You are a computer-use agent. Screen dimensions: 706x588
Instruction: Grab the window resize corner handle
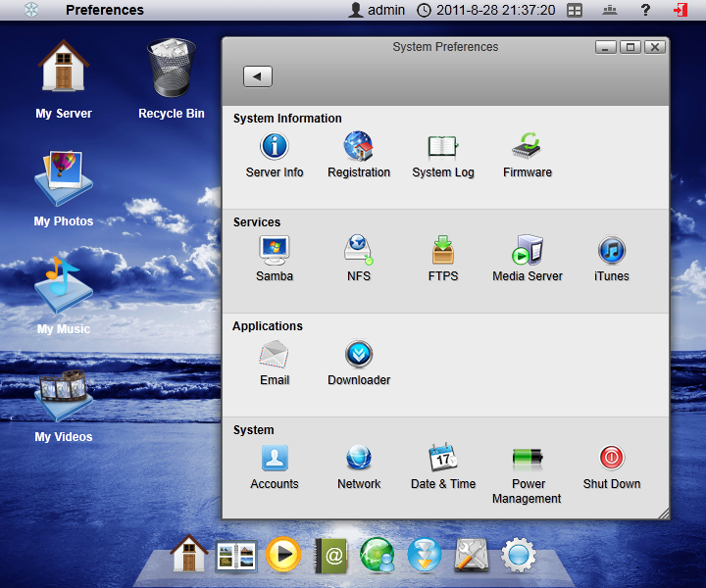(663, 513)
